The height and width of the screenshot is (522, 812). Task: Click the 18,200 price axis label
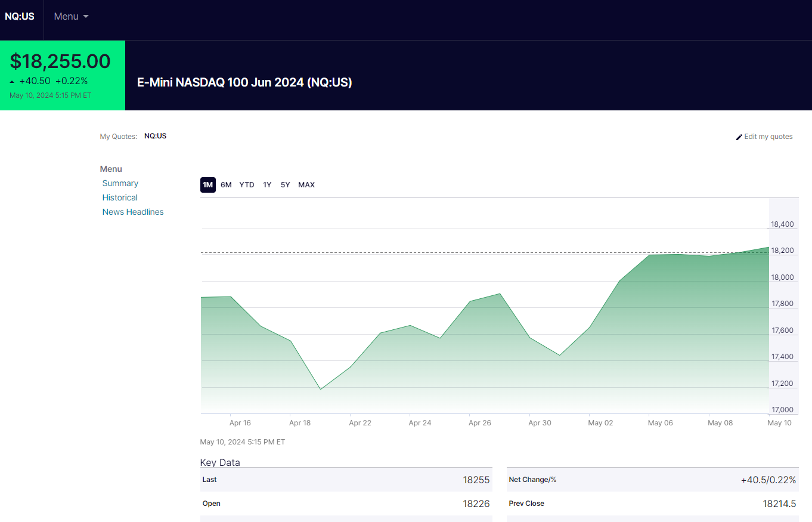[782, 251]
